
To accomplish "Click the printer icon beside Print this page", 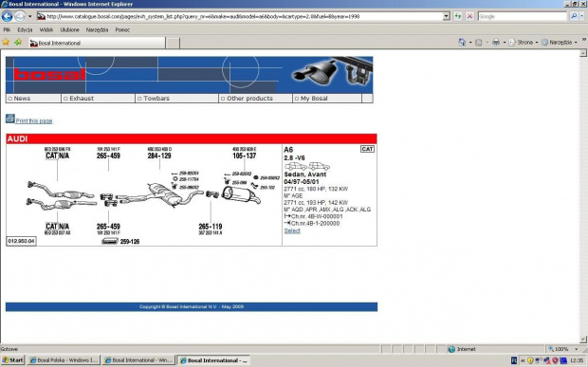I will [x=10, y=119].
